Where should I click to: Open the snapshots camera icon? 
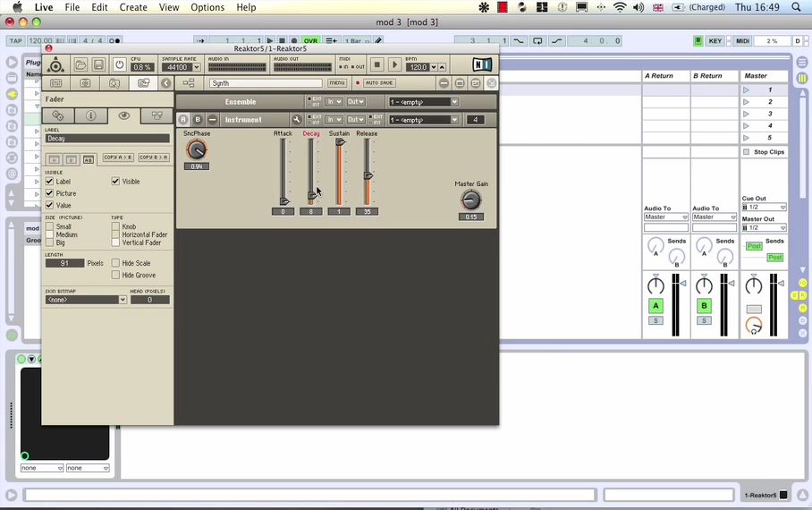tap(86, 83)
